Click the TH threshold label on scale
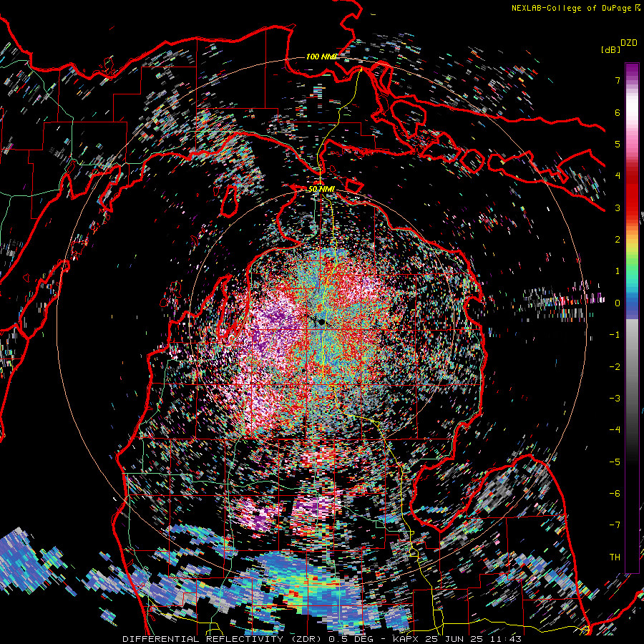 (615, 557)
